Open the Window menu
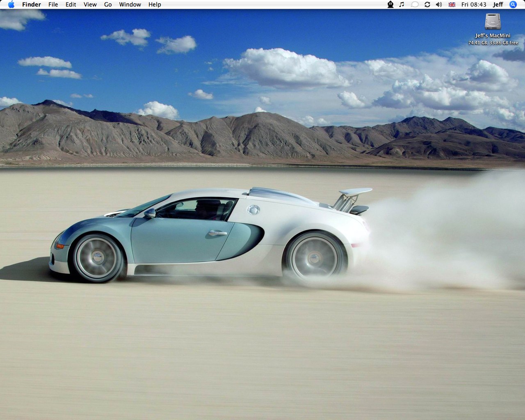This screenshot has height=420, width=525. tap(130, 5)
